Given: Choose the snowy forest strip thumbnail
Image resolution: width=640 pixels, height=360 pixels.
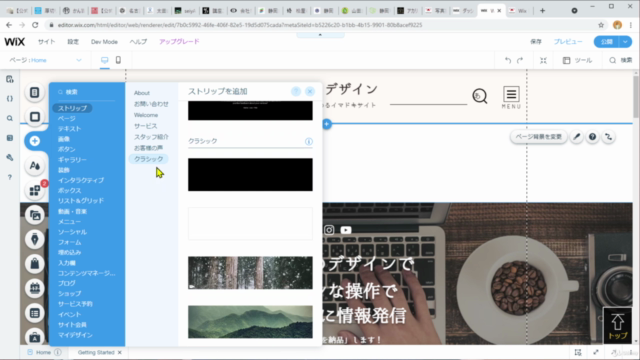Looking at the screenshot, I should pyautogui.click(x=250, y=273).
